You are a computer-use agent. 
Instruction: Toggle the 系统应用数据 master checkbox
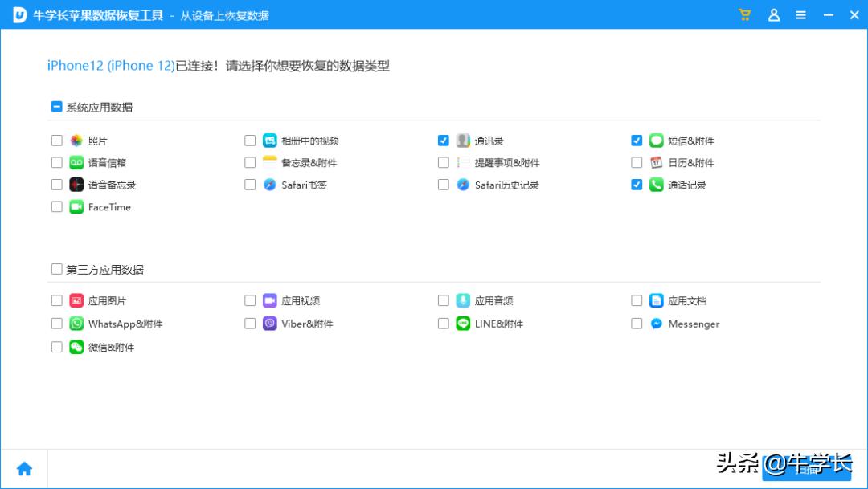[56, 105]
